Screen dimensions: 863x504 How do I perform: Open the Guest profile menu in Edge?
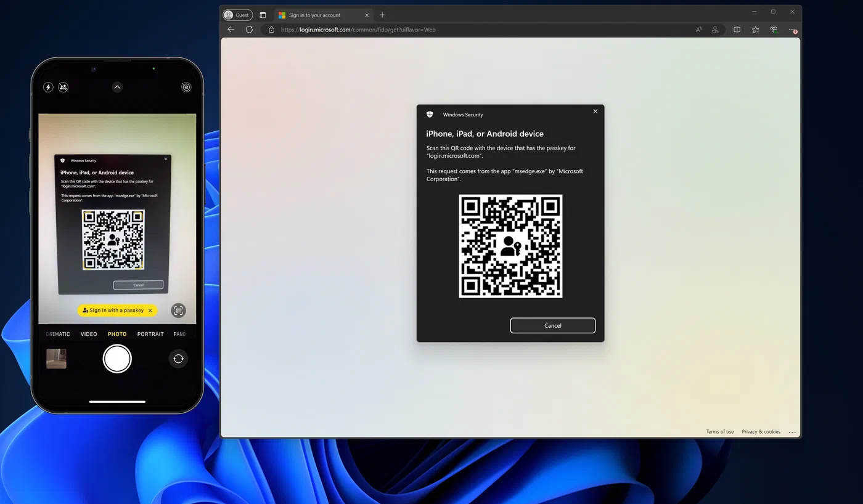pos(237,15)
